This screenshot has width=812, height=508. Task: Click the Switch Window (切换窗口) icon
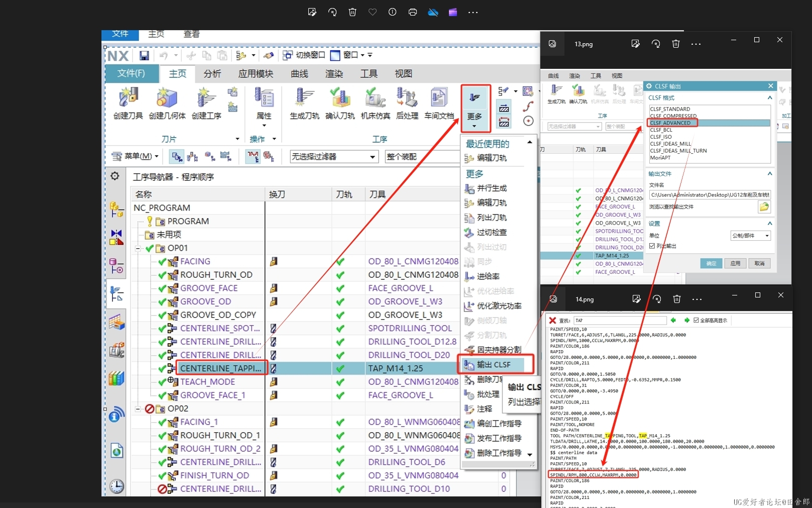tap(288, 55)
